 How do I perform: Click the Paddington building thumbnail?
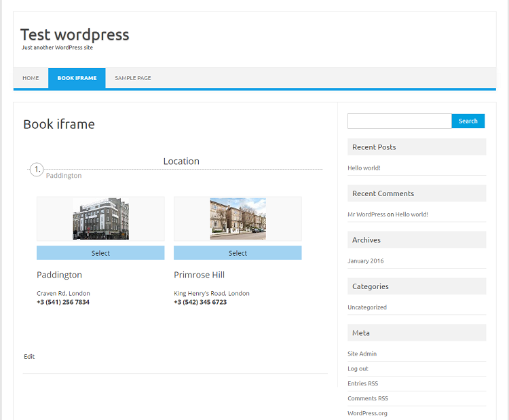pos(100,218)
